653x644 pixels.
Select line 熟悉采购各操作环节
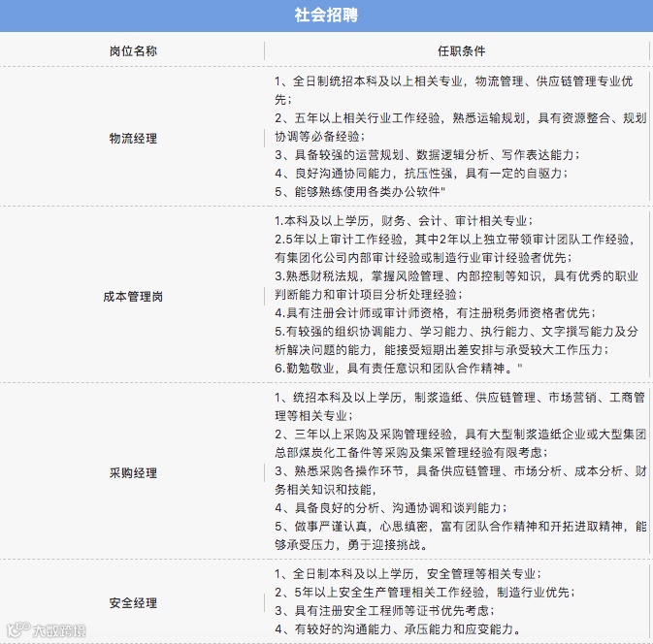click(460, 471)
